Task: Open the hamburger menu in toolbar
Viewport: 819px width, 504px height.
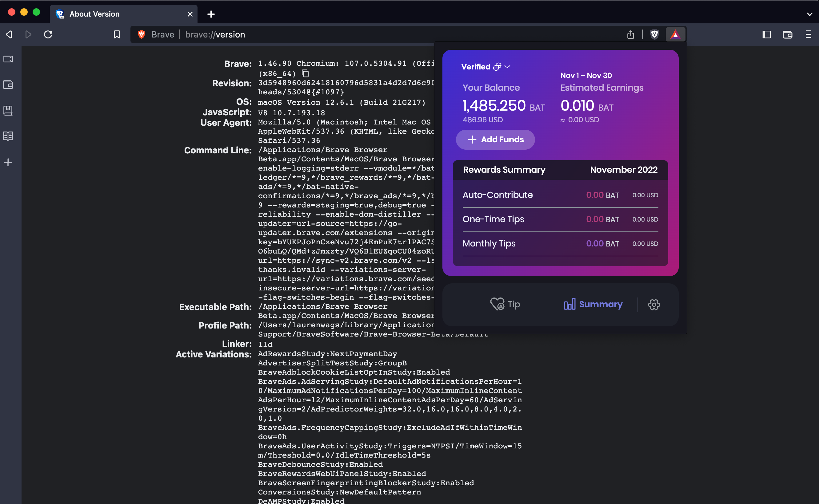Action: click(809, 34)
